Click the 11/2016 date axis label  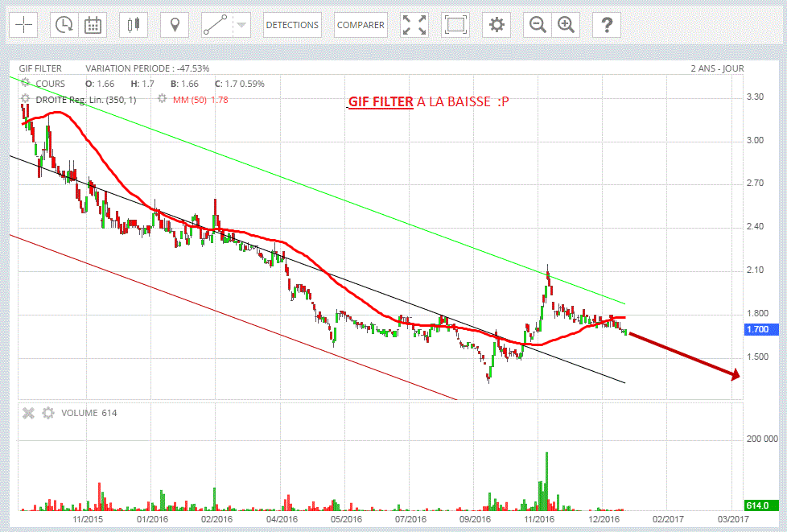coord(540,519)
